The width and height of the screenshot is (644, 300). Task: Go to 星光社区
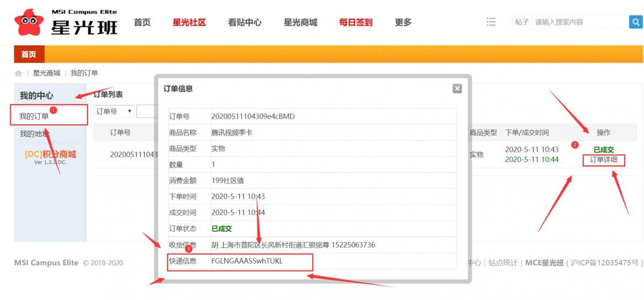click(189, 23)
